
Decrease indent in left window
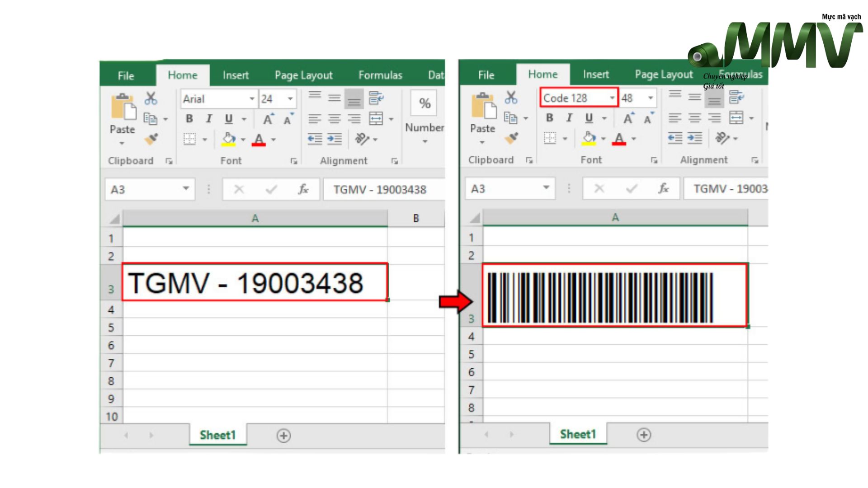tap(315, 139)
